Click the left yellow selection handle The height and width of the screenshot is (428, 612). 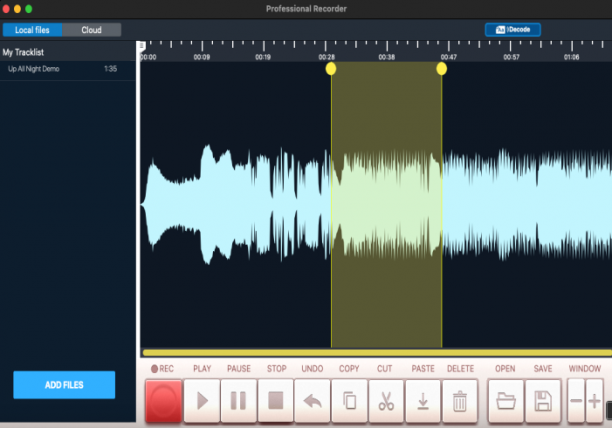(x=331, y=69)
